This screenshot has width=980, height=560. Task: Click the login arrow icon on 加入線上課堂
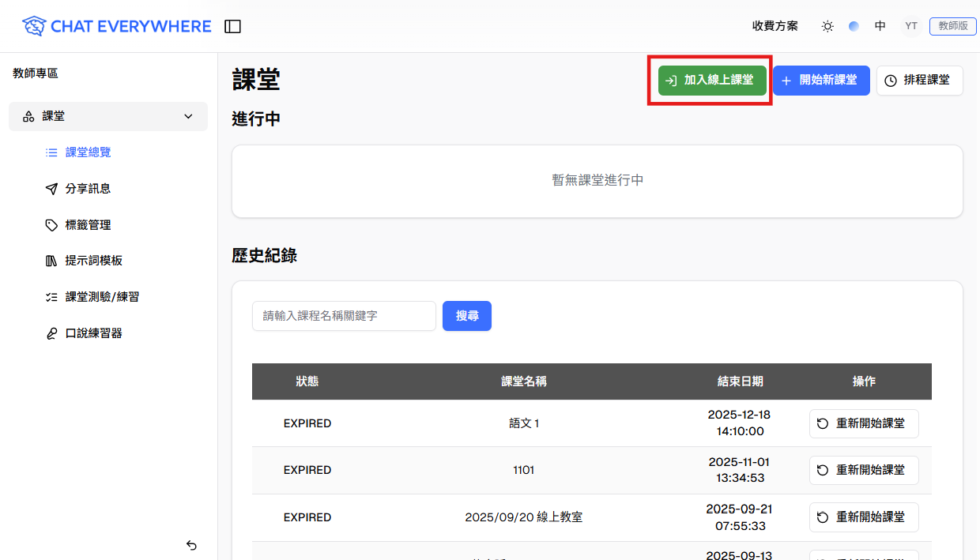pyautogui.click(x=671, y=81)
